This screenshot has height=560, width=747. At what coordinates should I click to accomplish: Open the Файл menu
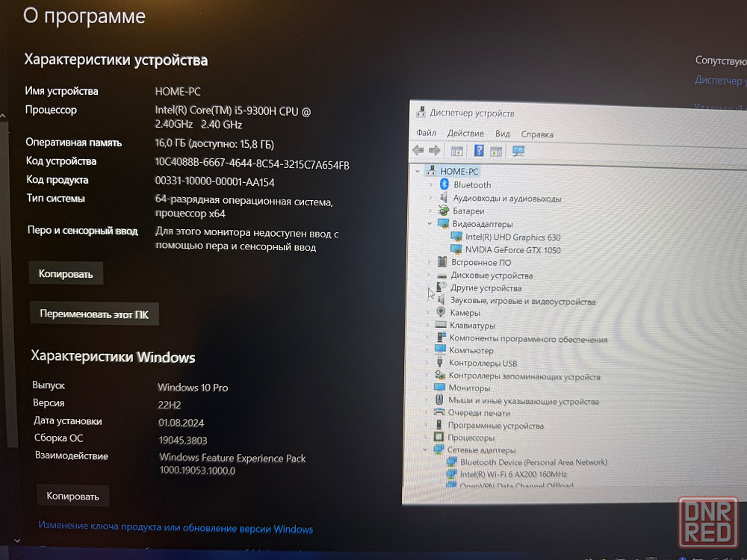point(426,133)
